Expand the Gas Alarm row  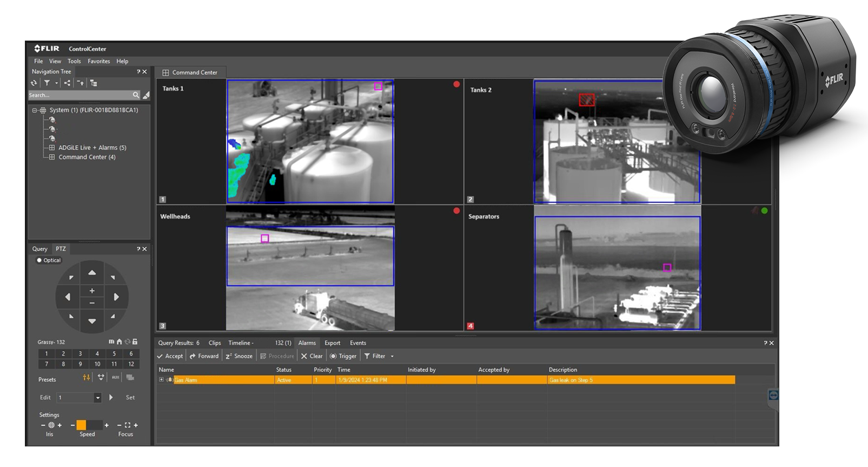(161, 380)
